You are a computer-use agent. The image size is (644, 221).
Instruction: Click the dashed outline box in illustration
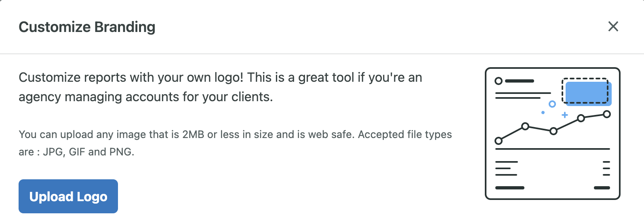[585, 91]
